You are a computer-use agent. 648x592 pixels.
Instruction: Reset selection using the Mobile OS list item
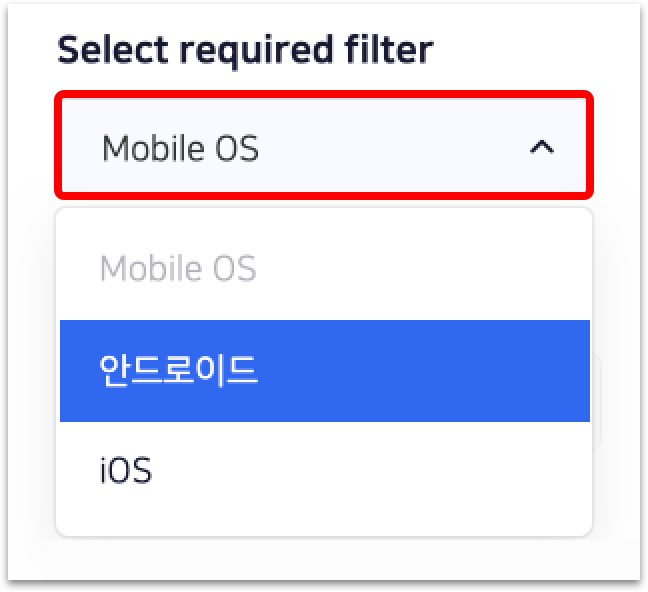point(179,268)
